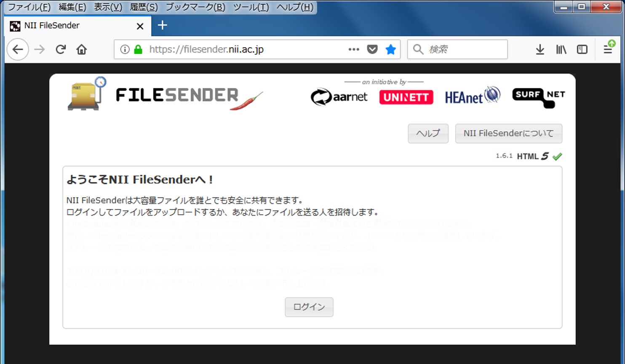Open the ファイル(F) menu

[x=29, y=7]
